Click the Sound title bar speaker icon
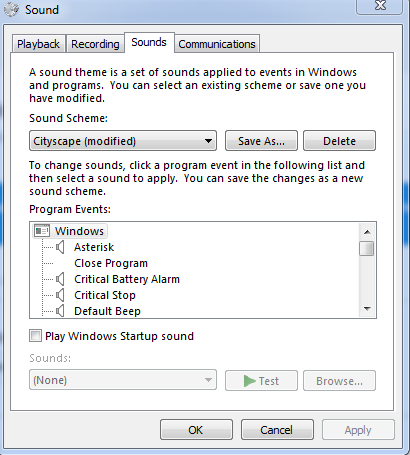The image size is (410, 455). [12, 10]
